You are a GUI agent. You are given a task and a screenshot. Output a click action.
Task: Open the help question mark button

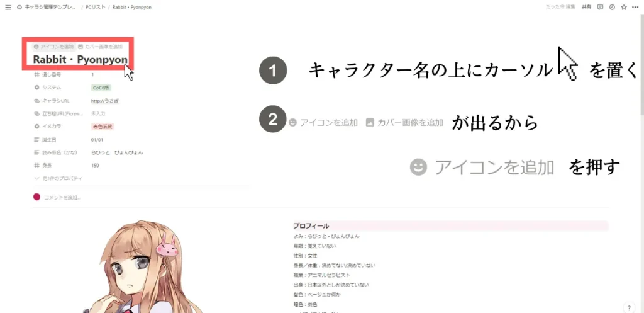coord(629,308)
